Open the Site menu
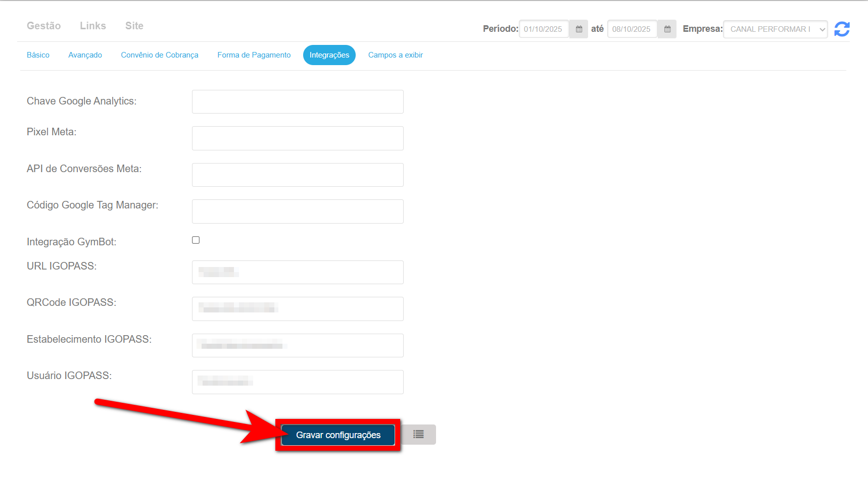 134,26
